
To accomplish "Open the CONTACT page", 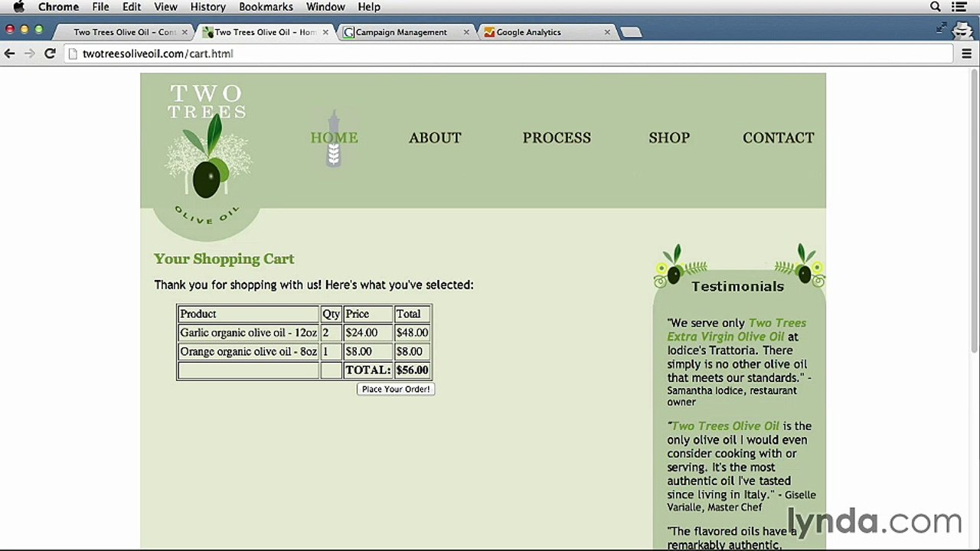I will [x=778, y=138].
